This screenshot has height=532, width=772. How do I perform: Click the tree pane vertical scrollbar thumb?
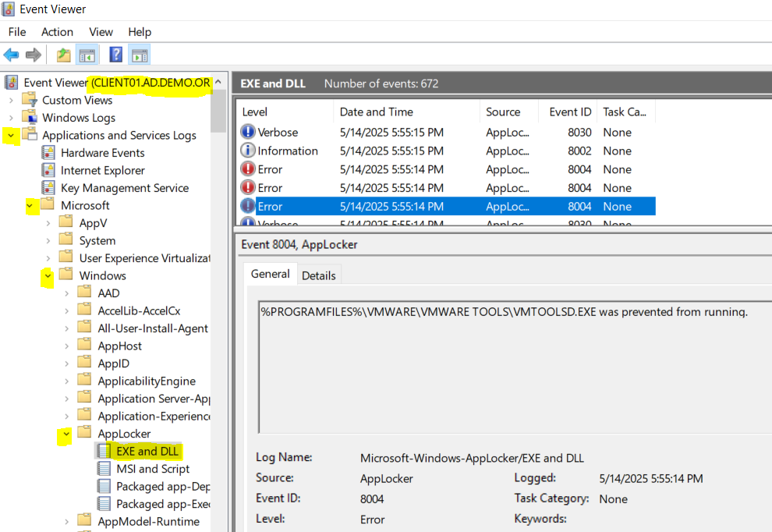click(218, 111)
